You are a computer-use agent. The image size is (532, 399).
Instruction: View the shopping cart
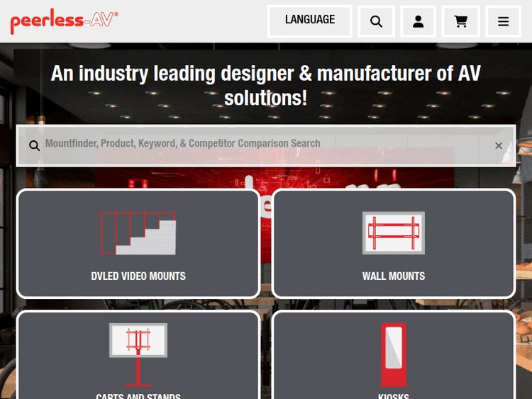point(461,21)
